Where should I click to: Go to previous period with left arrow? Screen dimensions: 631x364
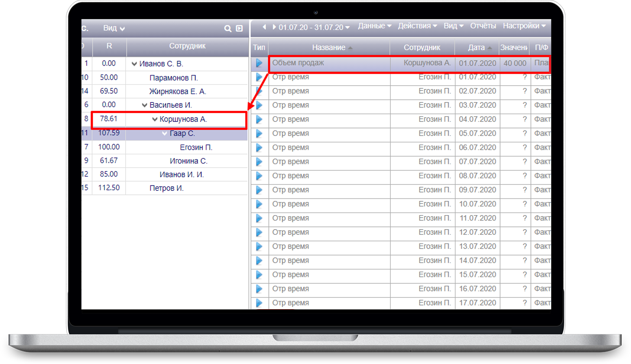point(264,27)
